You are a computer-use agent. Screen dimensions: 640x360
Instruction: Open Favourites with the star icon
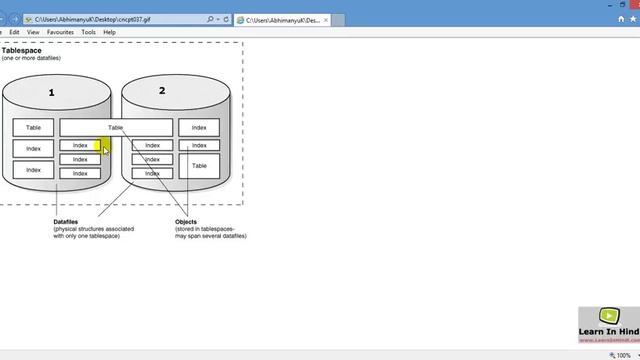633,19
